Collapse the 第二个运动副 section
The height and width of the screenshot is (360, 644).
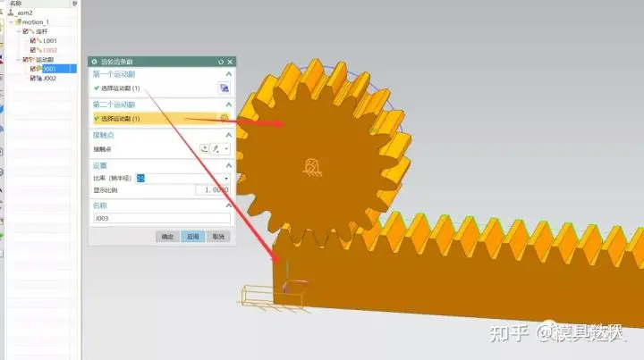click(229, 105)
